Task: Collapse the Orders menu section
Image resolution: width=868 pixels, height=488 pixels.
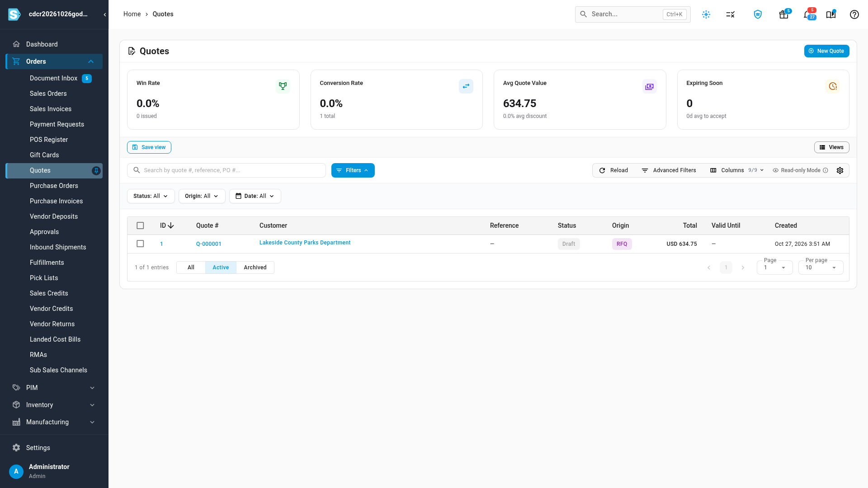Action: [54, 61]
